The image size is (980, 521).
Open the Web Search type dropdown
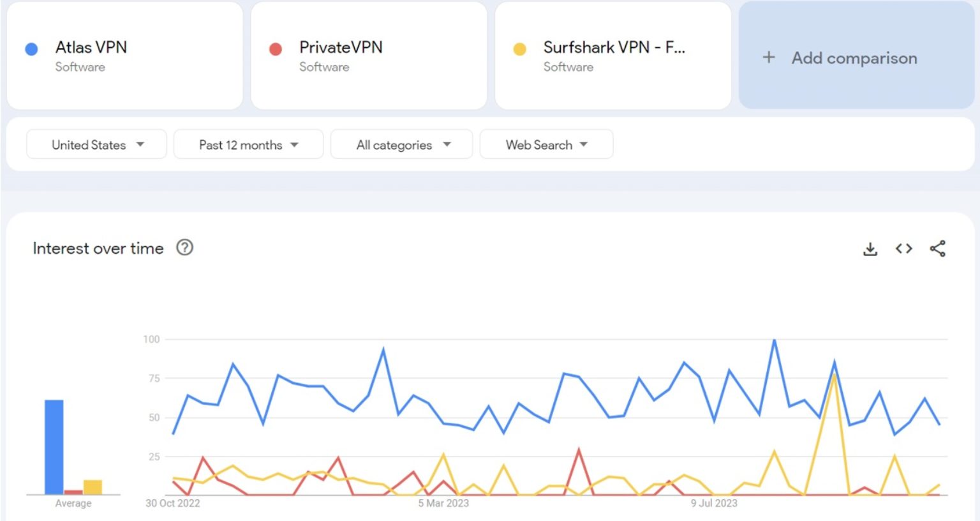546,144
